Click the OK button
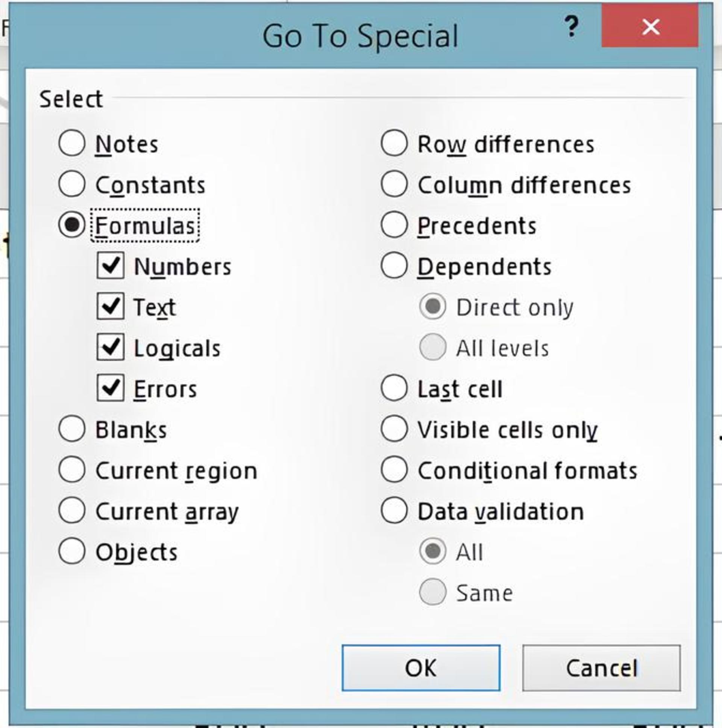This screenshot has height=728, width=722. point(421,668)
